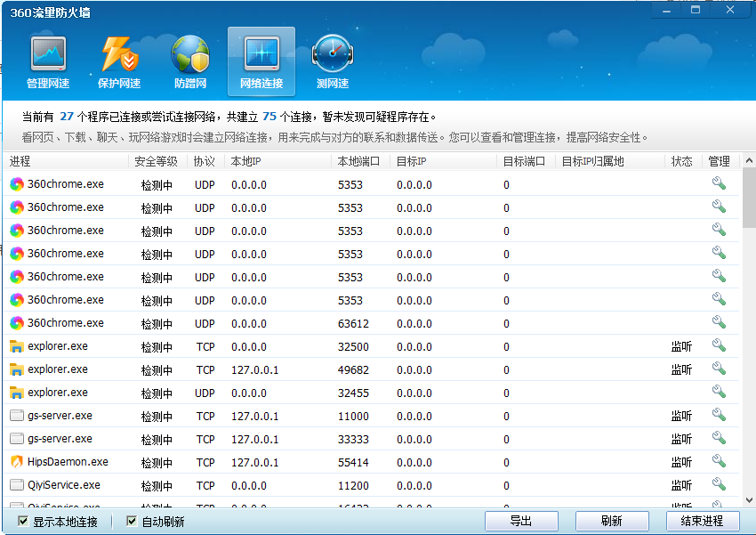Viewport: 756px width, 535px height.
Task: Click the wrench icon in HipsDaemon.exe row
Action: point(719,461)
